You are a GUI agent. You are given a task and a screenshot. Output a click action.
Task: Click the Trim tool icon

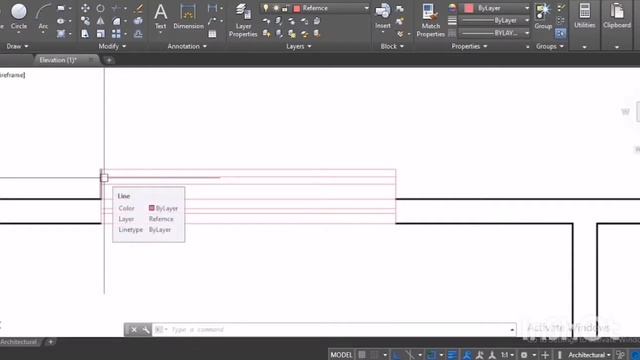116,8
